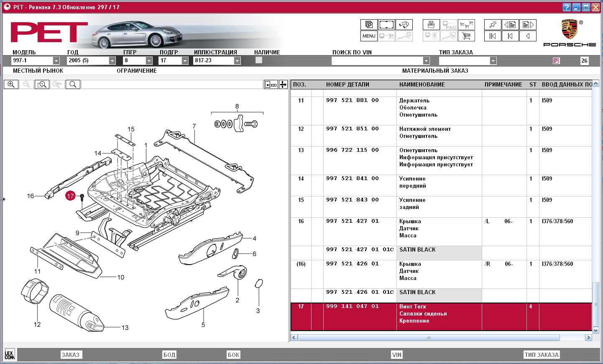The image size is (603, 364).
Task: Open help question mark button
Action: tap(567, 7)
